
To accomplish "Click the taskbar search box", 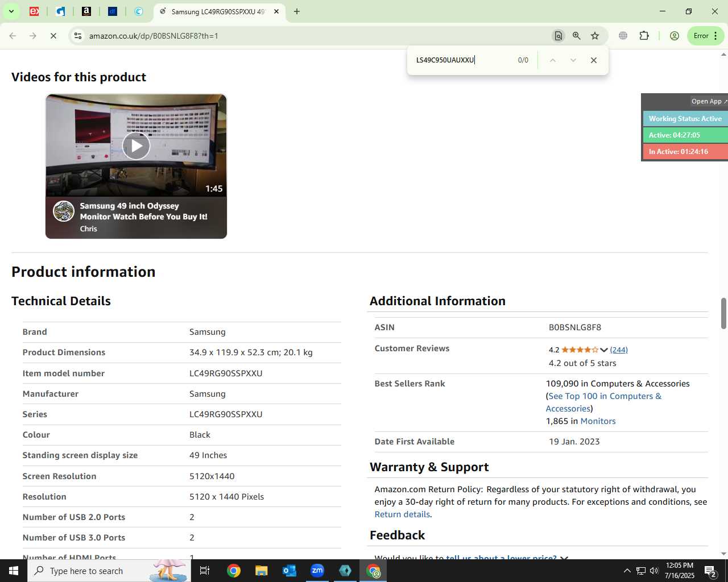I will coord(109,571).
